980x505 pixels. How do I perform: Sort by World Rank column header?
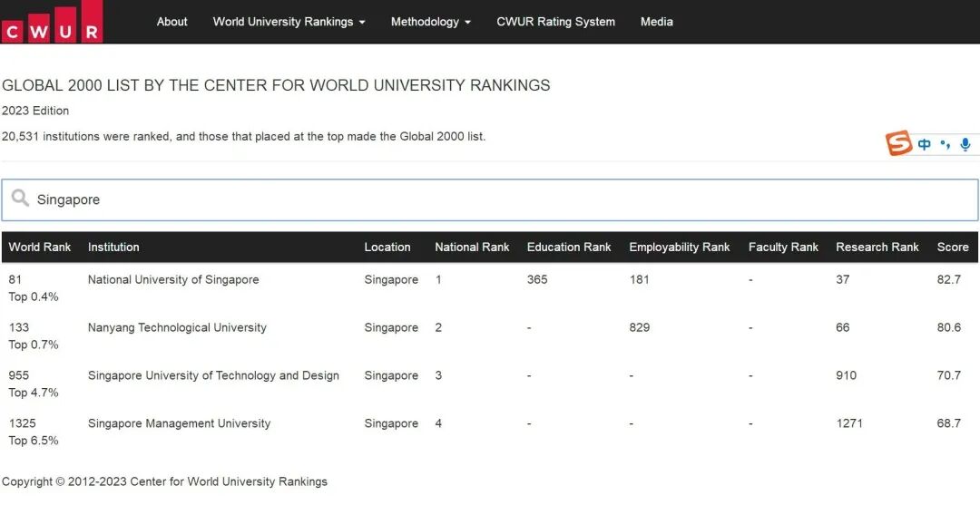tap(40, 248)
